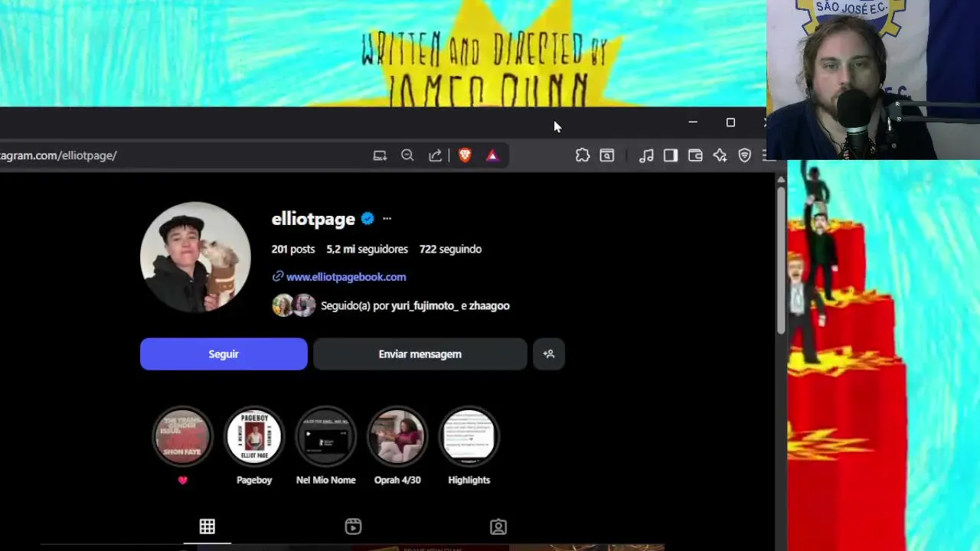The image size is (980, 551).
Task: Minimize the browser window
Action: 693,122
